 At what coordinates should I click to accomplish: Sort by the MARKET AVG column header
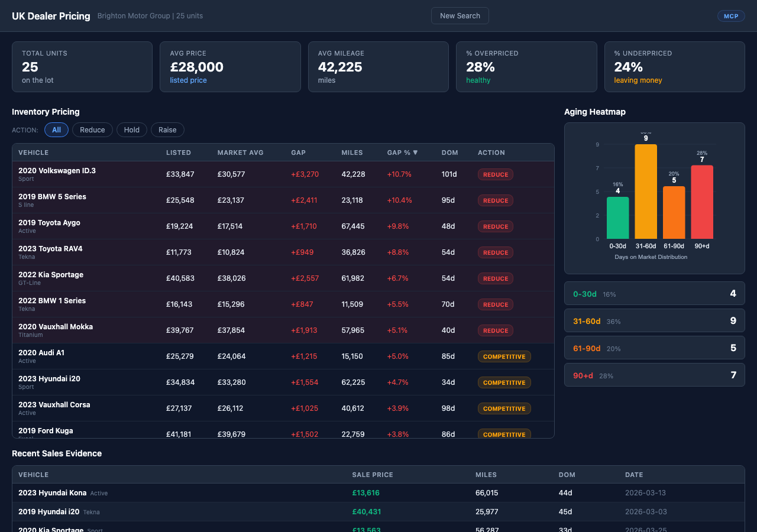click(240, 153)
